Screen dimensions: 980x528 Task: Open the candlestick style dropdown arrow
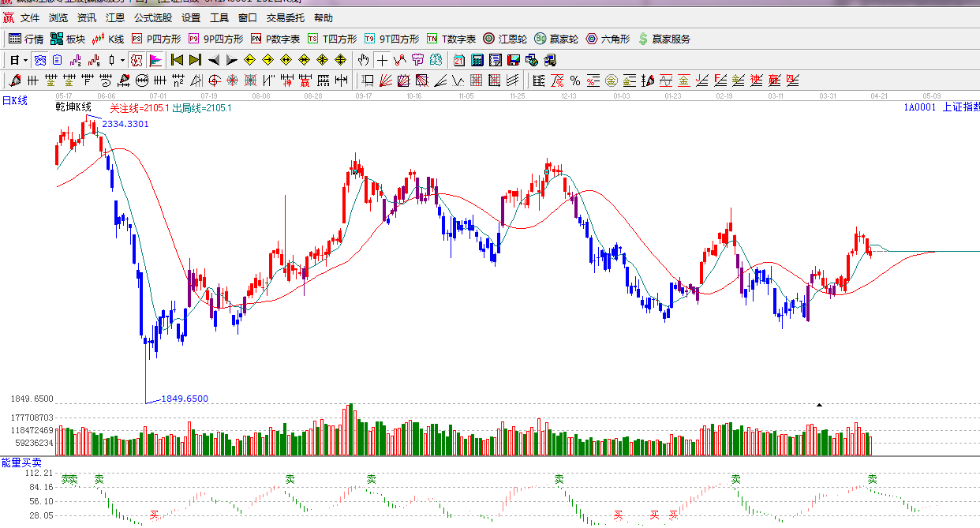pyautogui.click(x=122, y=60)
